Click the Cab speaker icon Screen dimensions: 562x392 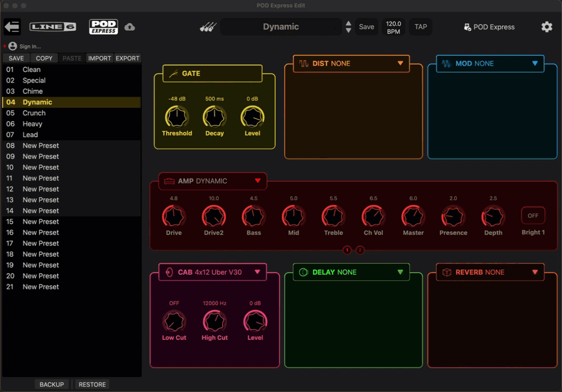(x=169, y=273)
